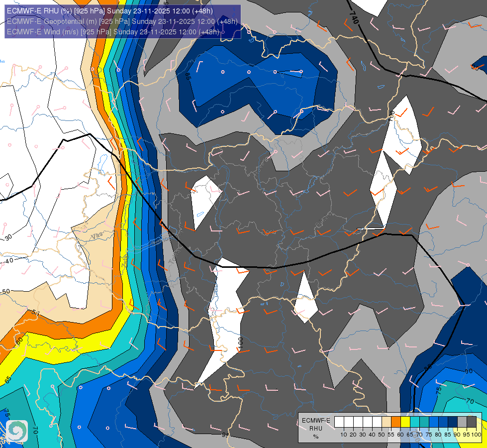Click the '20' tick label on the legend scale
Image resolution: width=487 pixels, height=448 pixels.
[353, 435]
